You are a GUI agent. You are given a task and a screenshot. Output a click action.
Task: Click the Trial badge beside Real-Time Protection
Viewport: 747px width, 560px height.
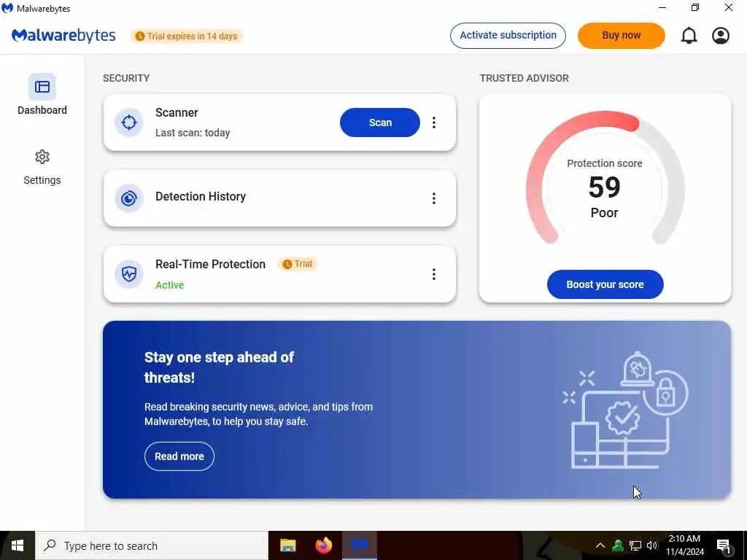[298, 264]
